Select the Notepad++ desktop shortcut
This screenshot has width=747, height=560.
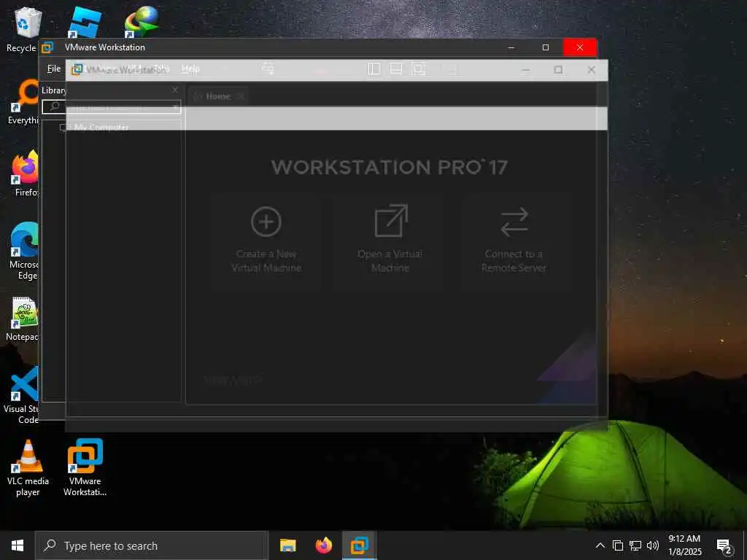click(x=23, y=318)
